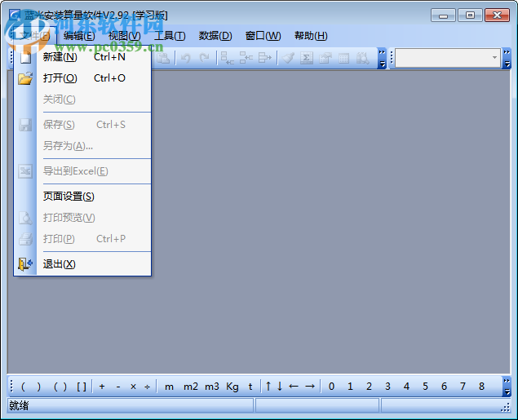The image size is (518, 420).
Task: Click the row-export arrow toolbar icon
Action: [264, 58]
